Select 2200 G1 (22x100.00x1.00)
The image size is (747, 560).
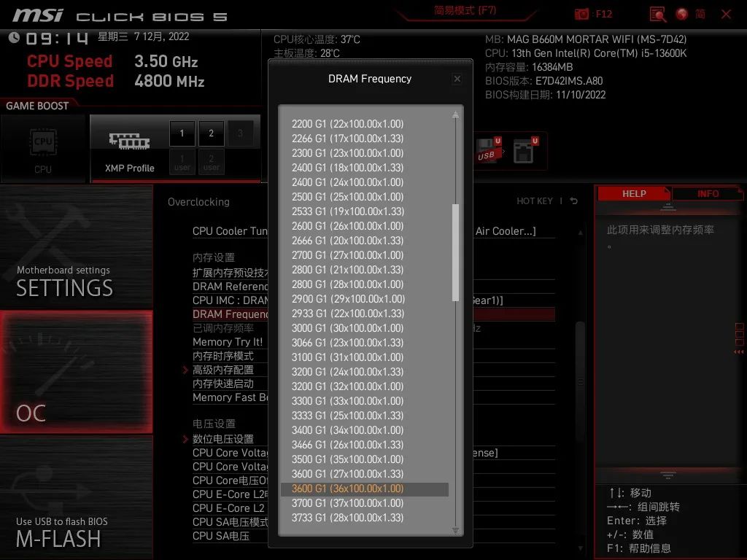[347, 124]
